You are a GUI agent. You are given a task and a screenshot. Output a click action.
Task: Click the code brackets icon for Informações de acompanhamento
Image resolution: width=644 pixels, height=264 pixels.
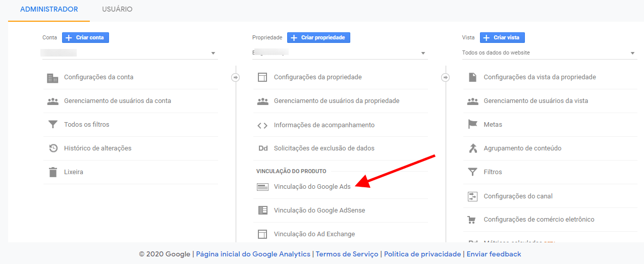[262, 125]
